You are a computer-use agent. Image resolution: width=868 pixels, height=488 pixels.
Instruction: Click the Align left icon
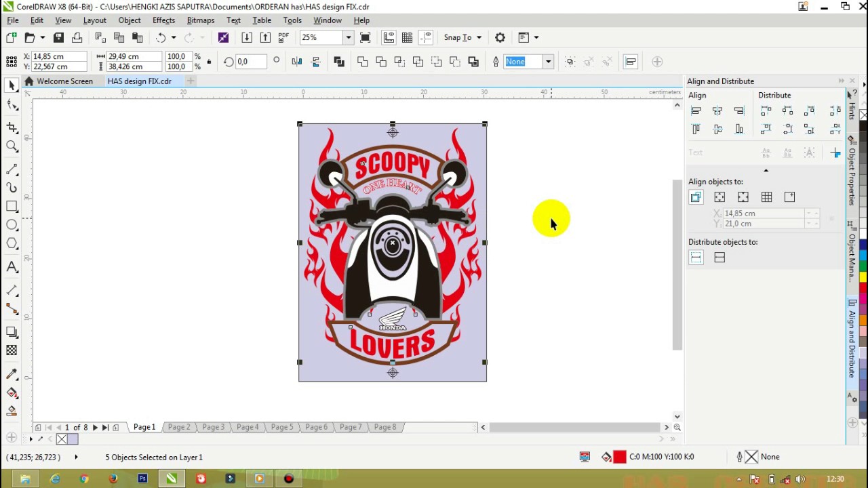[x=696, y=110]
